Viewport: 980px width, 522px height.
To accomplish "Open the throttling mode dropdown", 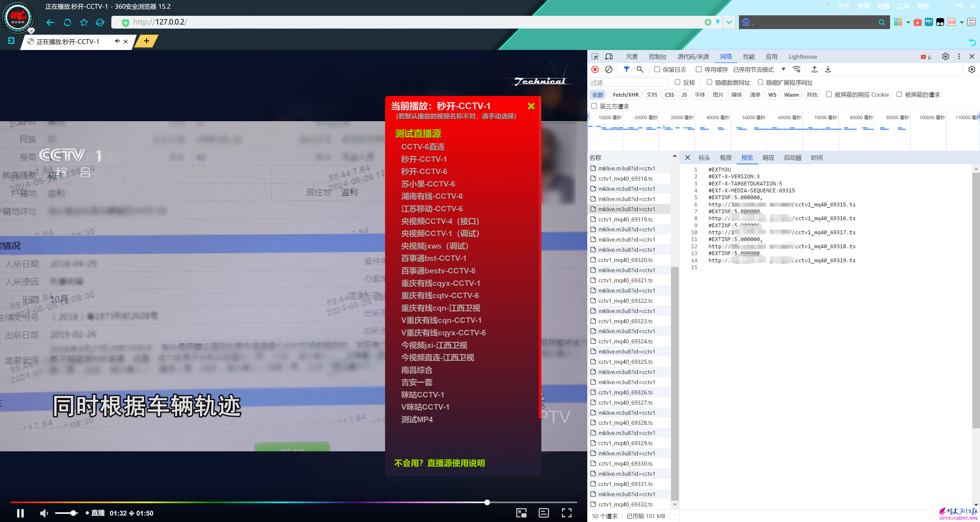I will (x=759, y=69).
